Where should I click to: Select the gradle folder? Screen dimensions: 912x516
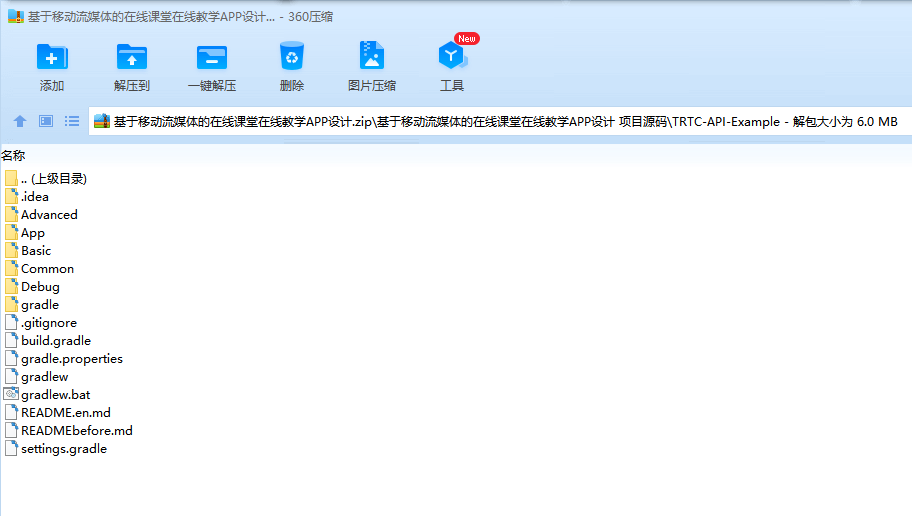pos(40,305)
